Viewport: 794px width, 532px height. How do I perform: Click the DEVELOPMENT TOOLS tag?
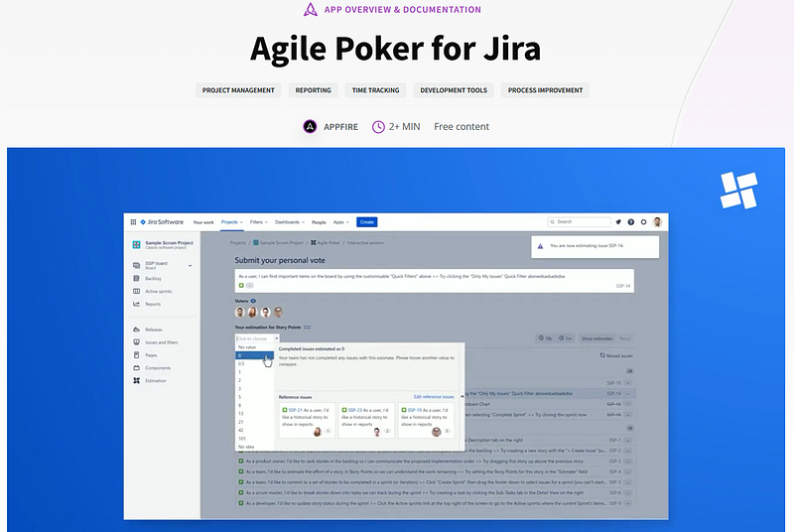pyautogui.click(x=454, y=90)
